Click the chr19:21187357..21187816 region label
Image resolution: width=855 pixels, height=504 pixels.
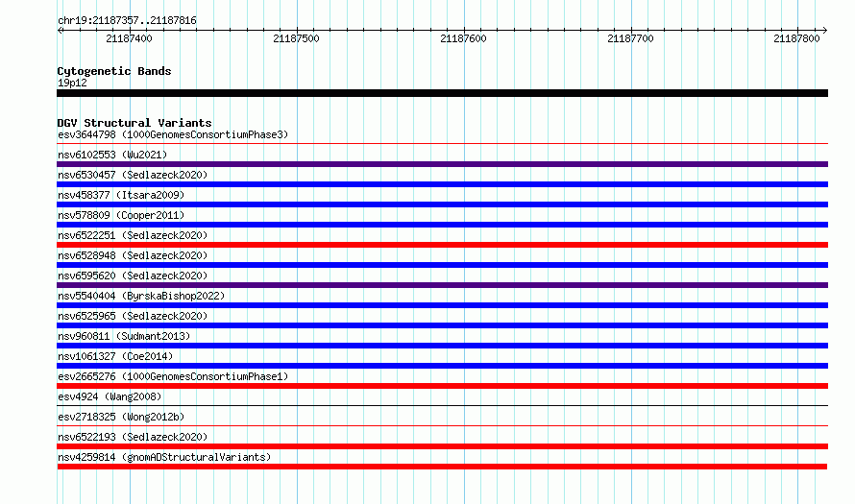point(127,20)
